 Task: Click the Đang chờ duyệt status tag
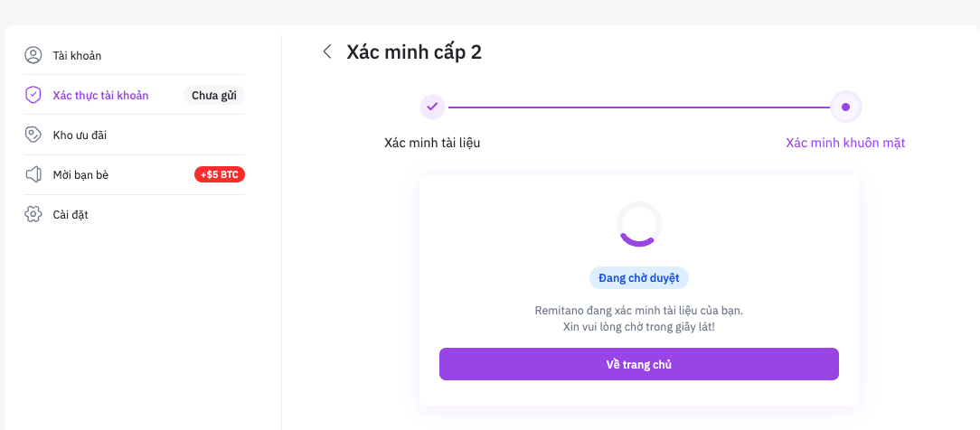638,277
